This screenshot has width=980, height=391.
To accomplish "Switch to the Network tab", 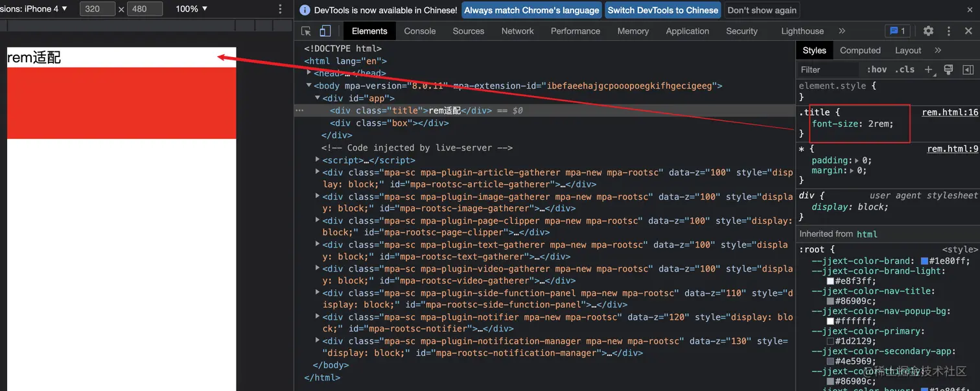I will pos(518,31).
